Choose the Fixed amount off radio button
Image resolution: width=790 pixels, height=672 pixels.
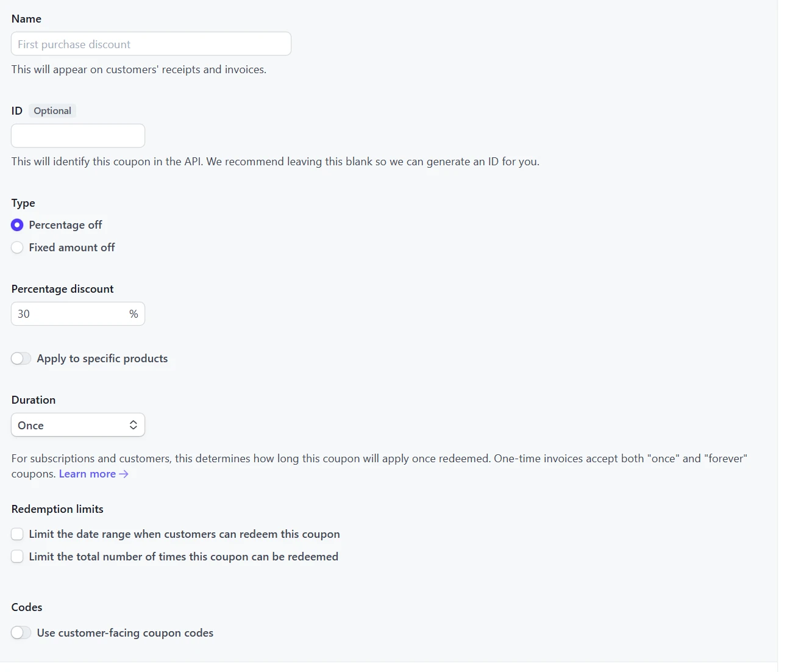pyautogui.click(x=17, y=248)
